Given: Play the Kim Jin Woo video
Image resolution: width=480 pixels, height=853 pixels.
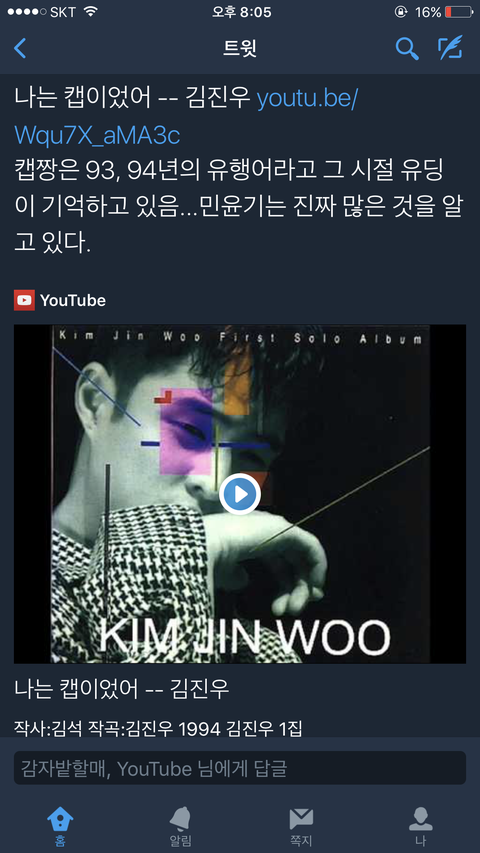Looking at the screenshot, I should [x=240, y=494].
